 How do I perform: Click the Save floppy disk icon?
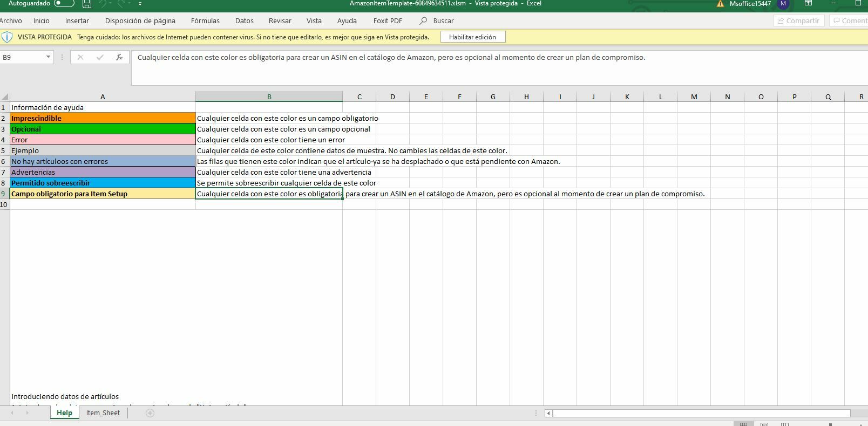[x=87, y=3]
